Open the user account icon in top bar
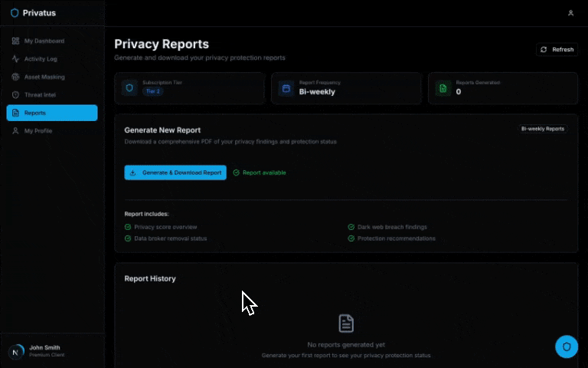 click(570, 13)
